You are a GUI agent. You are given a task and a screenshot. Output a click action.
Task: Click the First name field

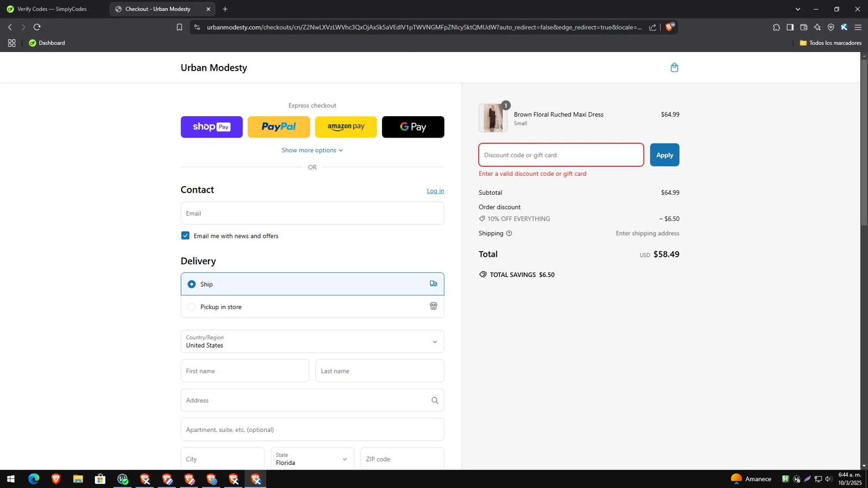pyautogui.click(x=245, y=371)
